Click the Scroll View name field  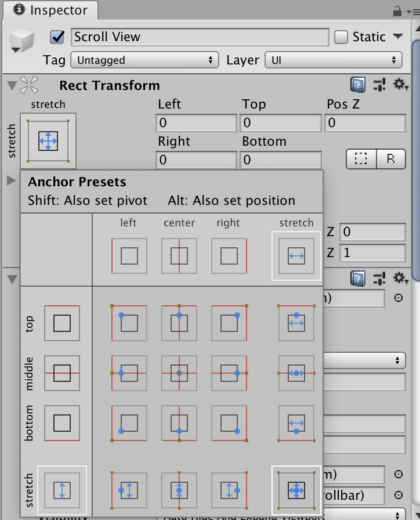pyautogui.click(x=200, y=37)
